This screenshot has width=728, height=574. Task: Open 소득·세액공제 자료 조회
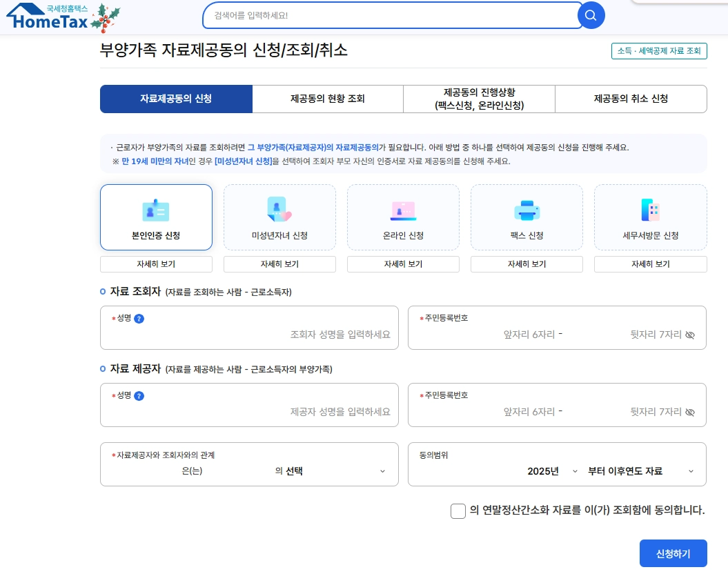click(659, 51)
